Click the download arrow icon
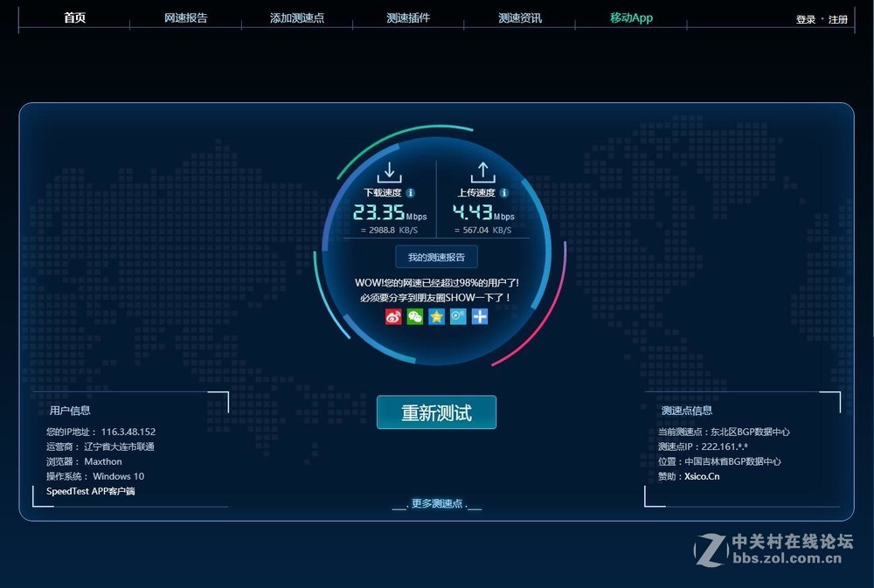The image size is (874, 588). coord(389,171)
